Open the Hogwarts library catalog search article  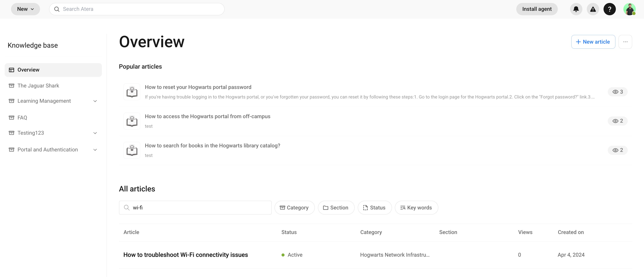click(212, 146)
